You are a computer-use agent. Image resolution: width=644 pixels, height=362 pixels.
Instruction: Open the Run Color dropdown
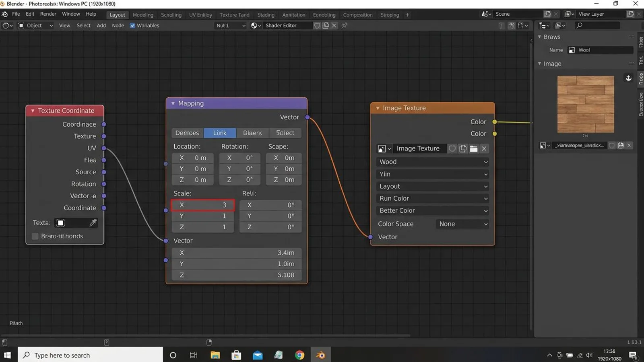[433, 198]
